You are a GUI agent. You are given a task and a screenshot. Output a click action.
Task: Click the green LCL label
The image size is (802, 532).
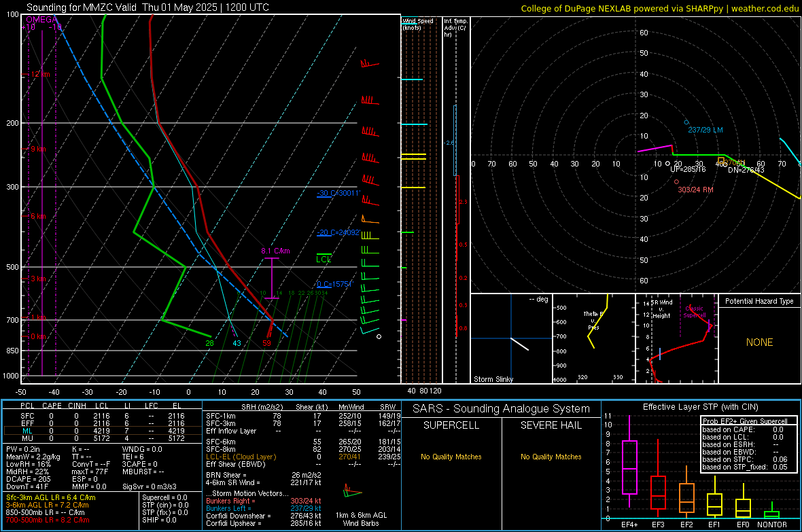(x=324, y=260)
